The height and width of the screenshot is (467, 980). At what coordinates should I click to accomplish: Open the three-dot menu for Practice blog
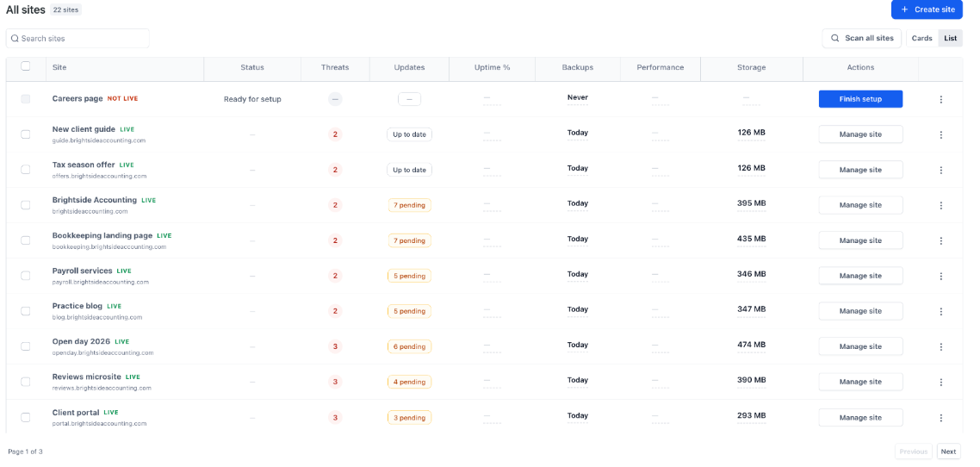pyautogui.click(x=940, y=311)
